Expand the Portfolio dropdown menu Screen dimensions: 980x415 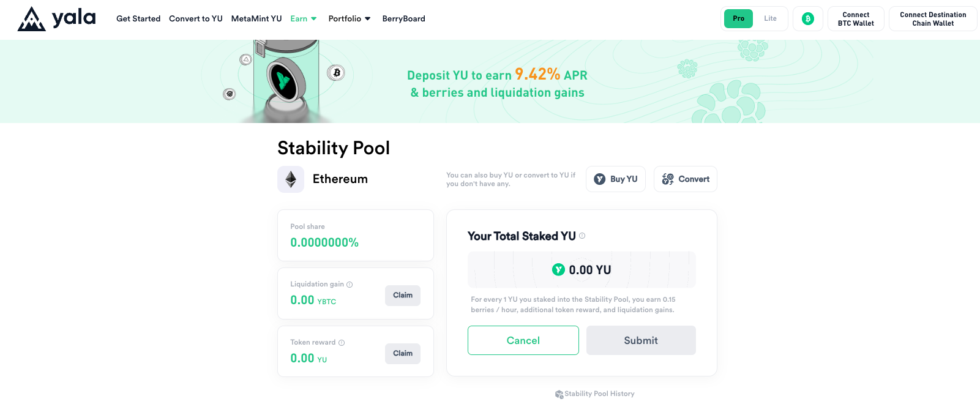click(350, 19)
